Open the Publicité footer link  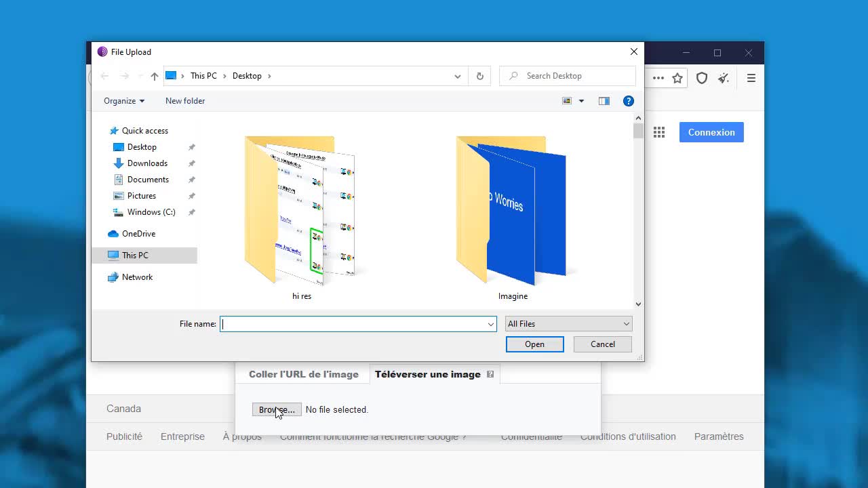click(x=124, y=436)
